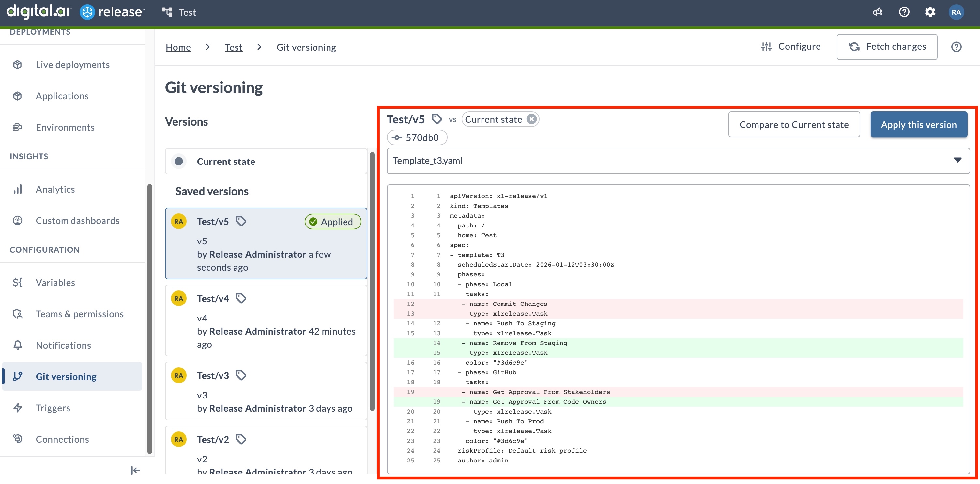Open the Test workspace menu in top bar
980x484 pixels.
[179, 12]
